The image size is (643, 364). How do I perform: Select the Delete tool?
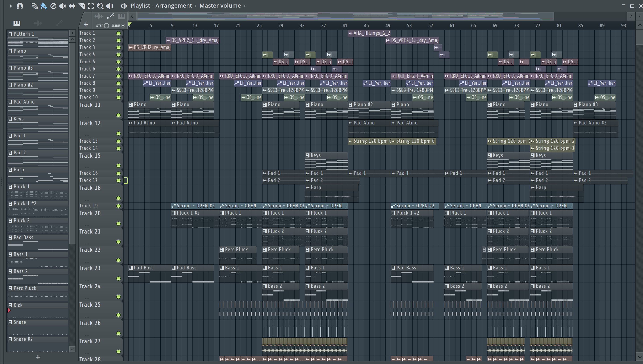pyautogui.click(x=53, y=6)
